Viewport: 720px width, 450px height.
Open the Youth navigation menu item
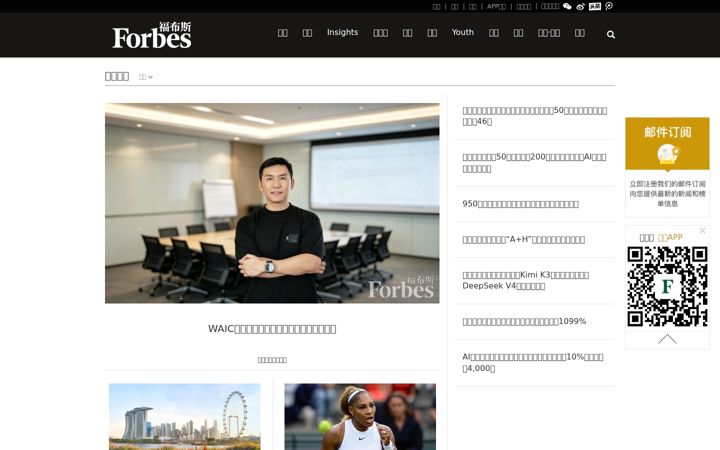pyautogui.click(x=462, y=32)
